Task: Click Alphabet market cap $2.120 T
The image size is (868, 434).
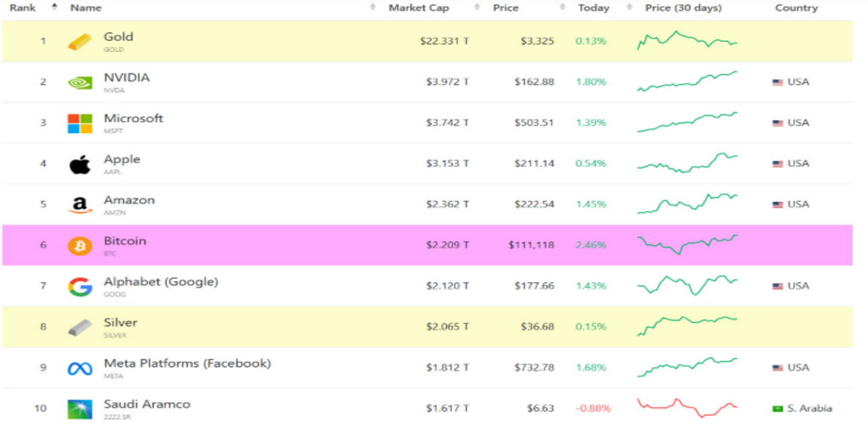Action: (x=448, y=286)
